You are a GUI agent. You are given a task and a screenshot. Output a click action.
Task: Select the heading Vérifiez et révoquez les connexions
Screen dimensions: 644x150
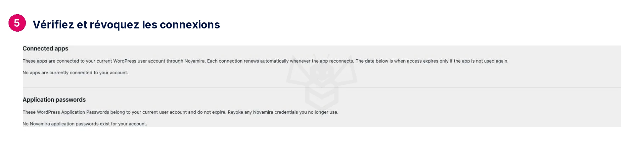pyautogui.click(x=126, y=25)
